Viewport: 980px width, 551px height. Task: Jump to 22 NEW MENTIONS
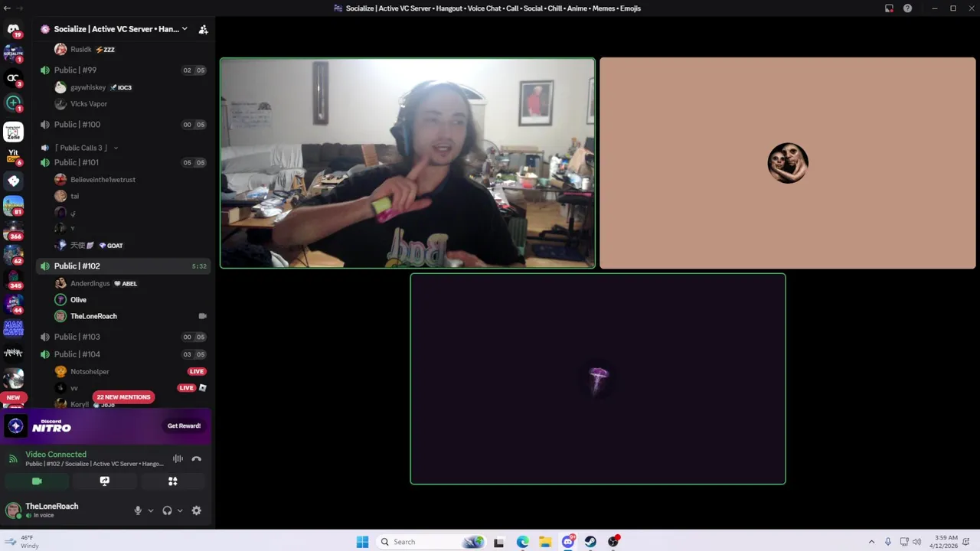click(124, 397)
